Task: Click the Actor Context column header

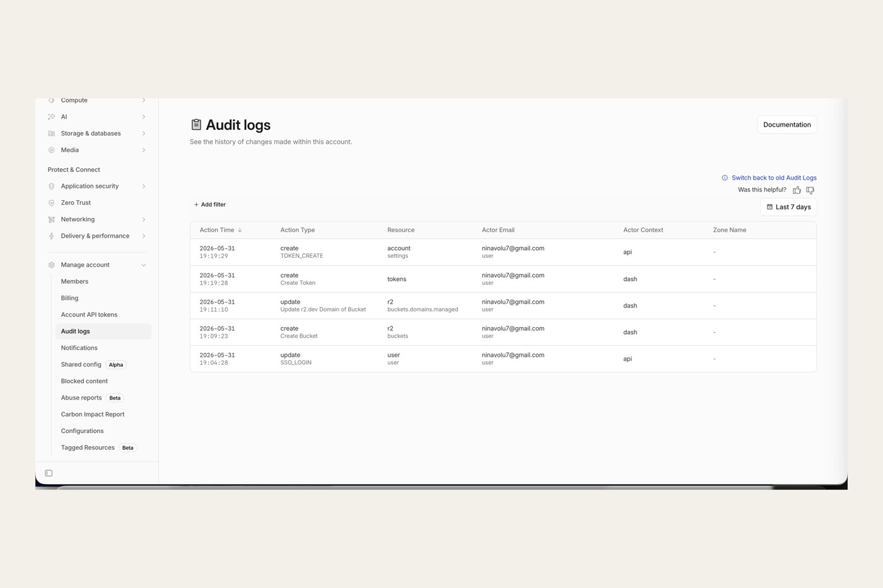Action: click(x=643, y=230)
